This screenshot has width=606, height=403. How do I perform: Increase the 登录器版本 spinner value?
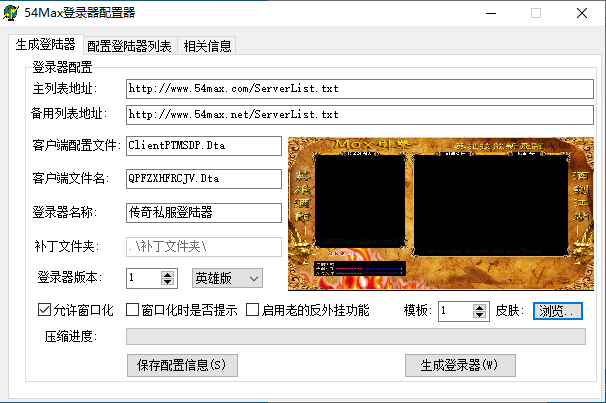tap(169, 273)
